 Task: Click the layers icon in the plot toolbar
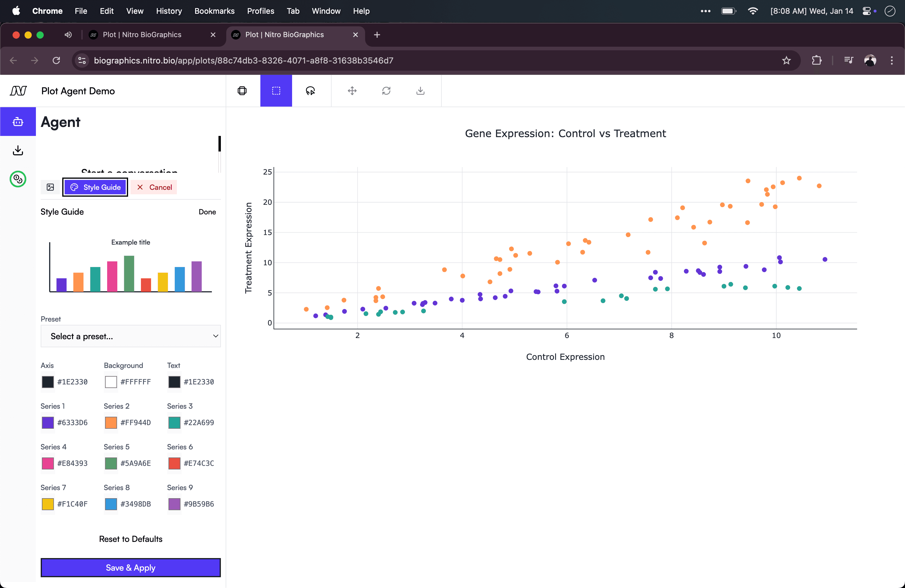click(x=242, y=91)
